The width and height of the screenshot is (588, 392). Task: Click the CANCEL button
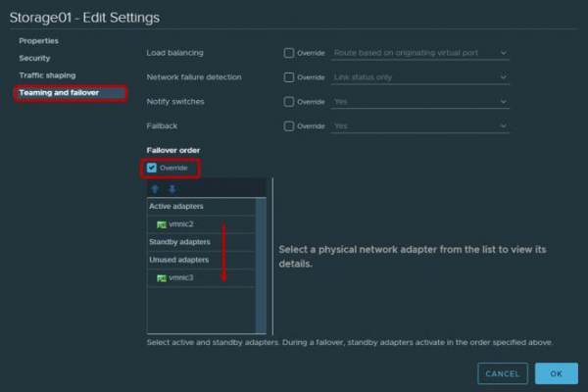tap(502, 373)
